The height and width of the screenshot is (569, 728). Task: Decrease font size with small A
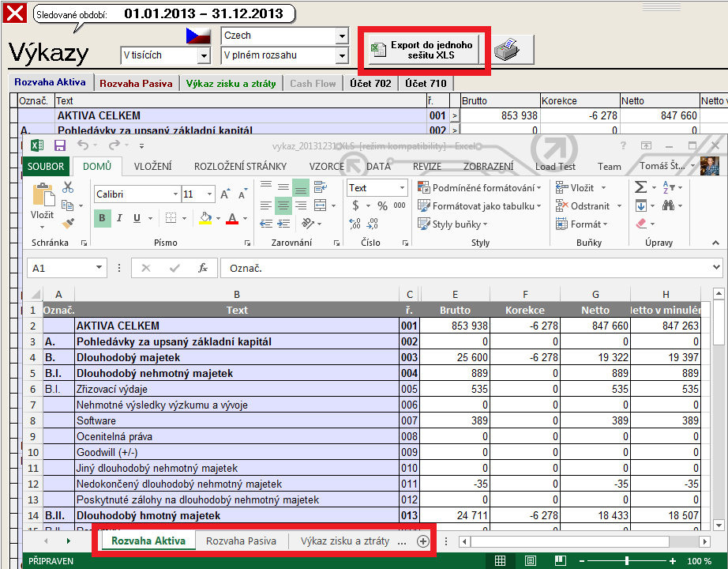pyautogui.click(x=242, y=194)
